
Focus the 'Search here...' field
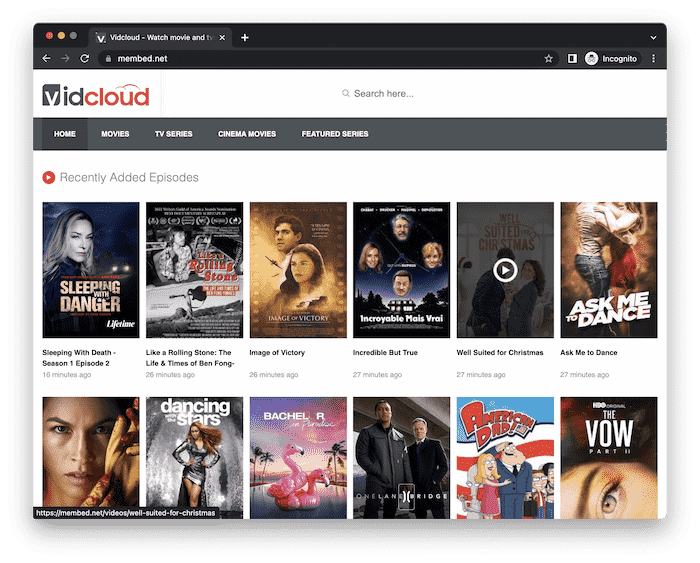pos(383,93)
